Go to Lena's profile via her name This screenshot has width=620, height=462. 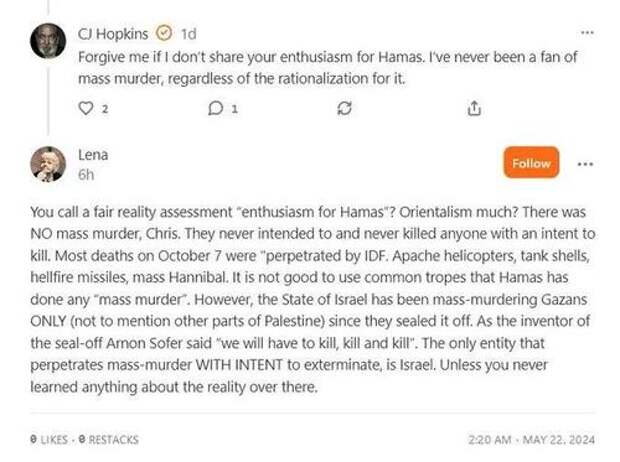click(93, 155)
